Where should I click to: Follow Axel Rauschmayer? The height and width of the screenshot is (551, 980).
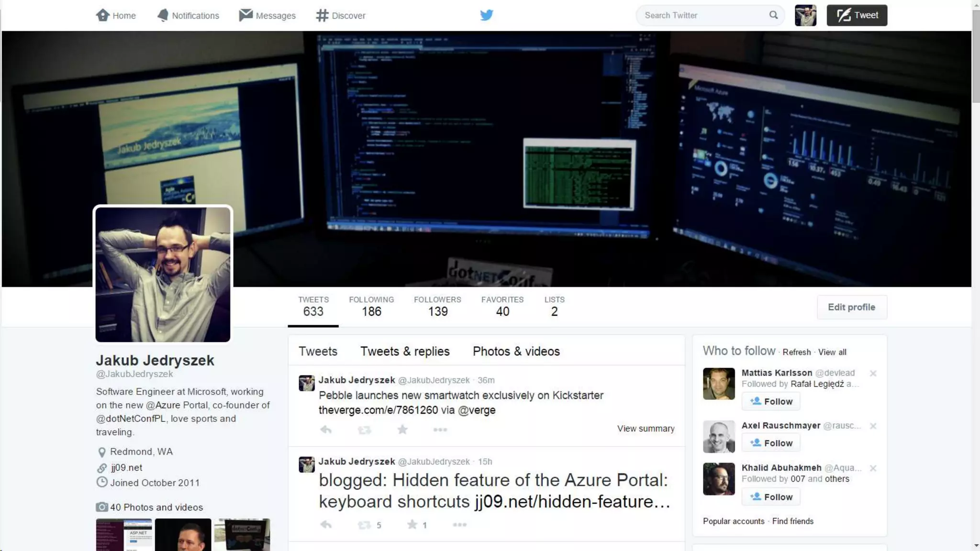(x=770, y=443)
